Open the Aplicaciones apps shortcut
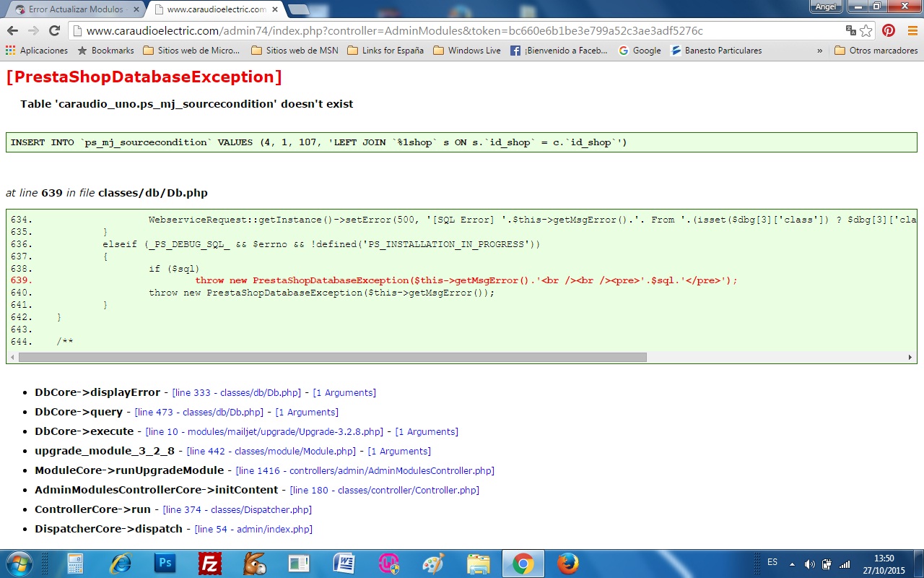 point(37,51)
